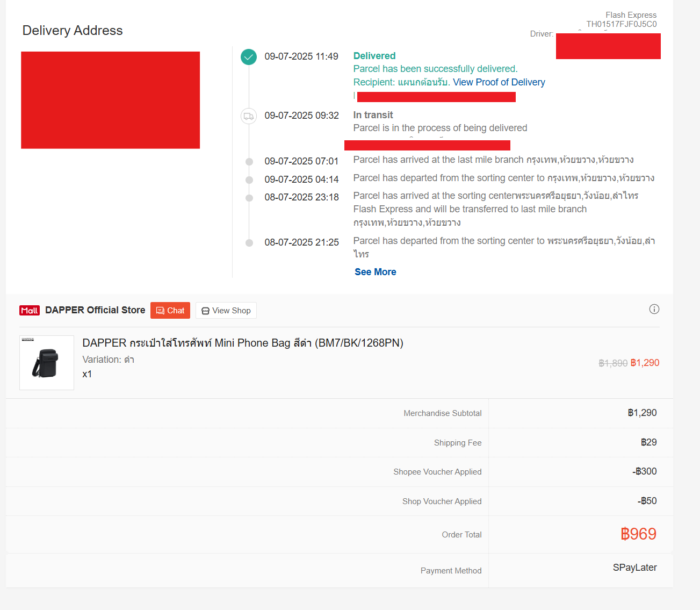The image size is (700, 610).
Task: Open the Mini Phone Bag product thumbnail
Action: pyautogui.click(x=47, y=363)
